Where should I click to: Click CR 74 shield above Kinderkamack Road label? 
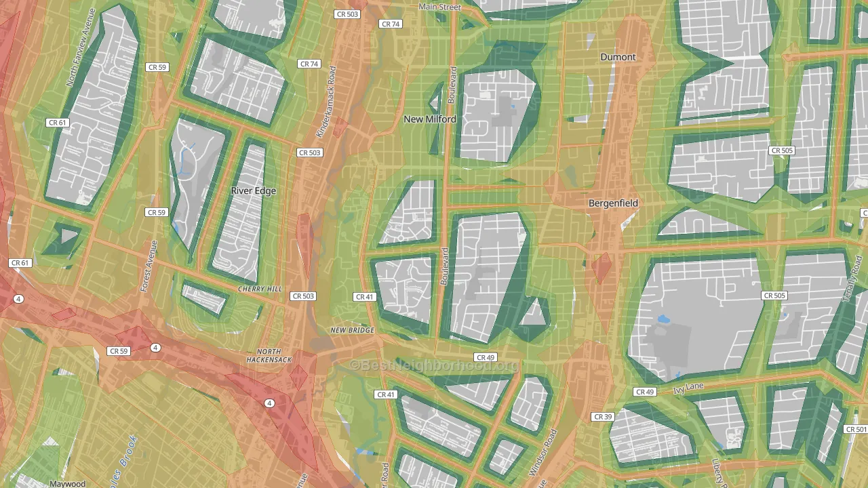click(x=309, y=64)
